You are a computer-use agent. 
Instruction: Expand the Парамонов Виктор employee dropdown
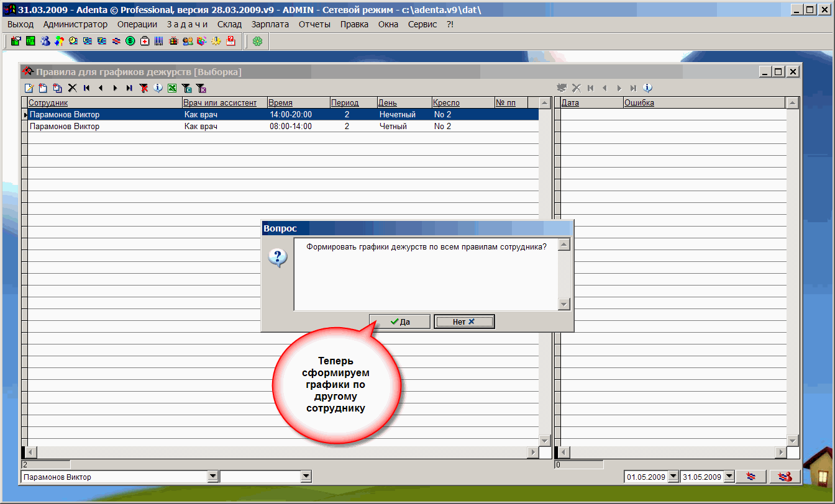click(x=212, y=477)
